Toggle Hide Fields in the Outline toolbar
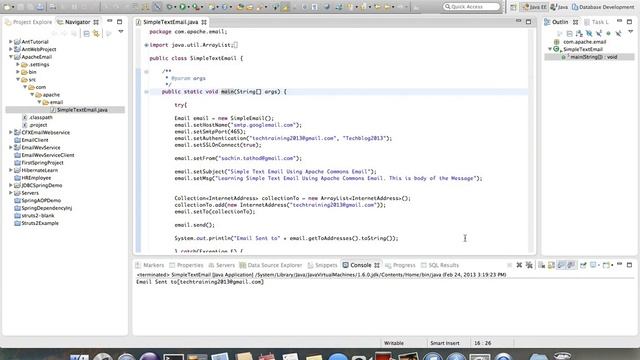 pos(589,33)
